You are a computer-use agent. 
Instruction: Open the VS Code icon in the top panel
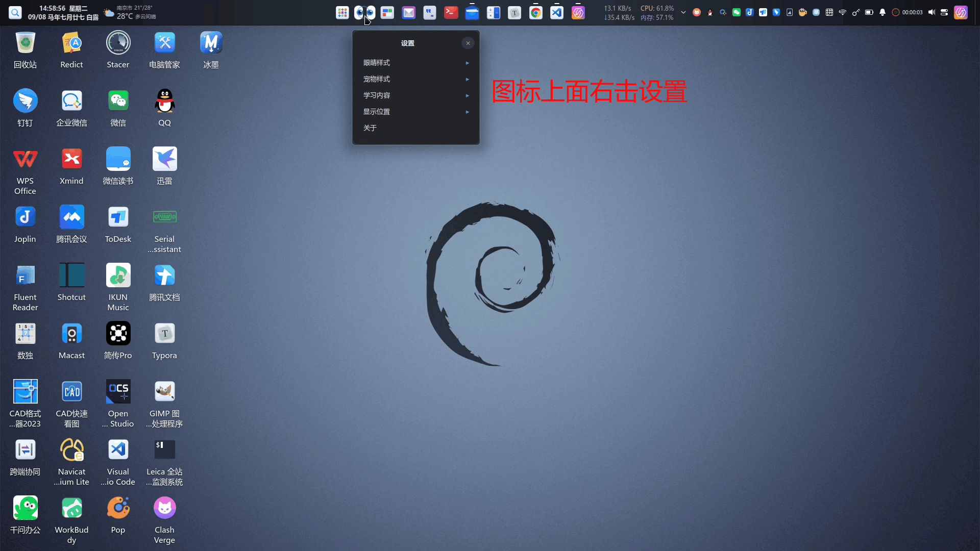click(x=557, y=13)
